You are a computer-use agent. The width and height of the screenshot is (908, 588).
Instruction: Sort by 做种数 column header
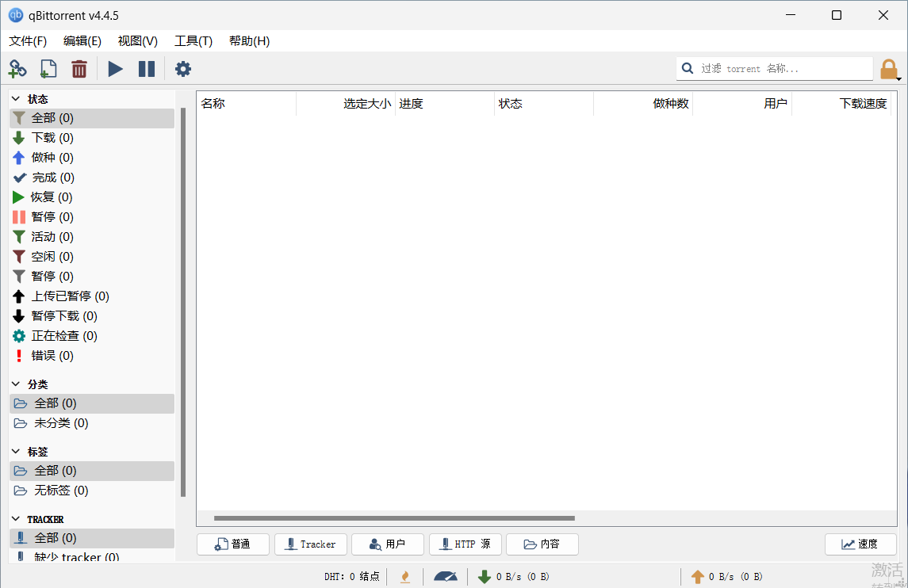[x=643, y=104]
